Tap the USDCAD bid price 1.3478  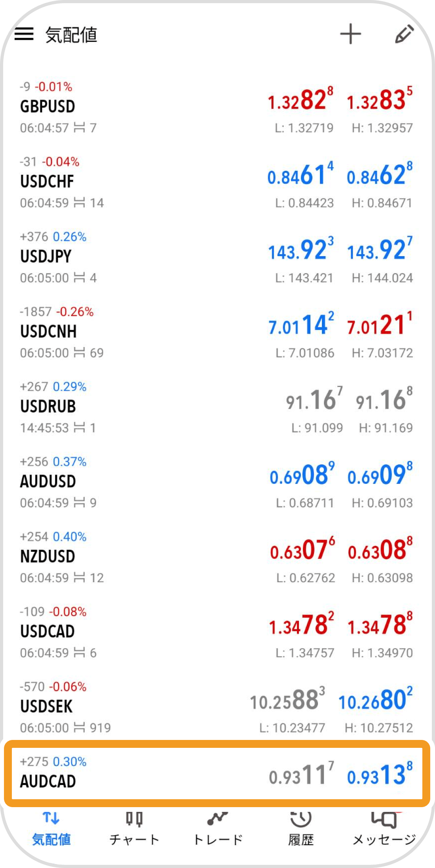point(301,624)
